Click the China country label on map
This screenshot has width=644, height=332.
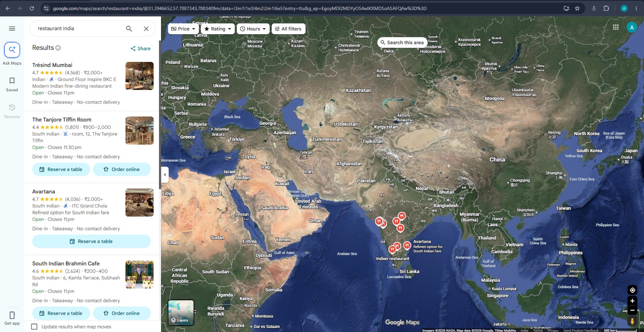(497, 160)
